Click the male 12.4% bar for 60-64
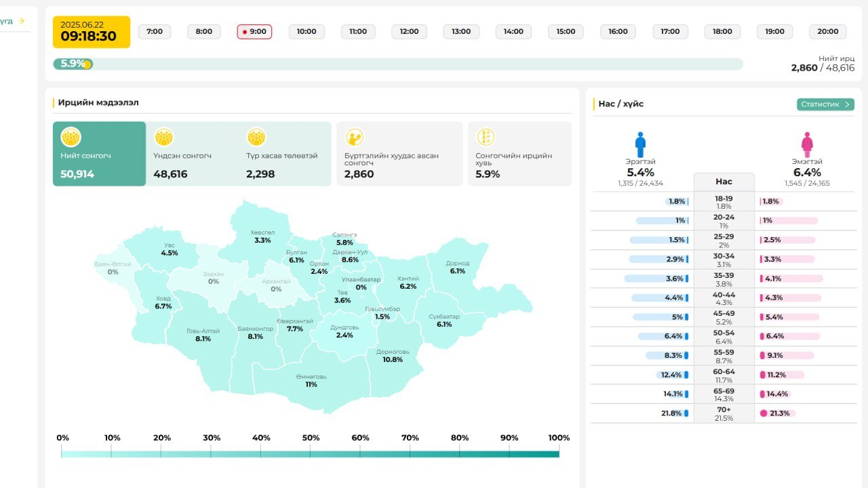 pyautogui.click(x=672, y=375)
